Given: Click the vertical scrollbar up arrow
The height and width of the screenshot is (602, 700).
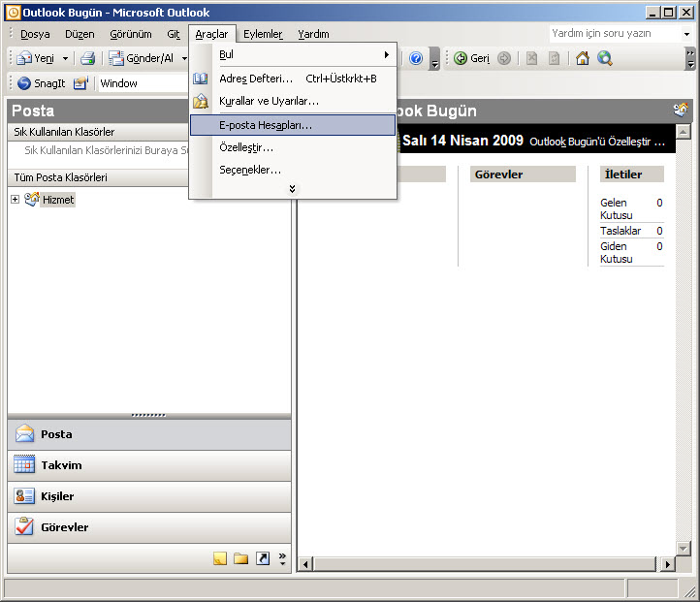Looking at the screenshot, I should (684, 132).
